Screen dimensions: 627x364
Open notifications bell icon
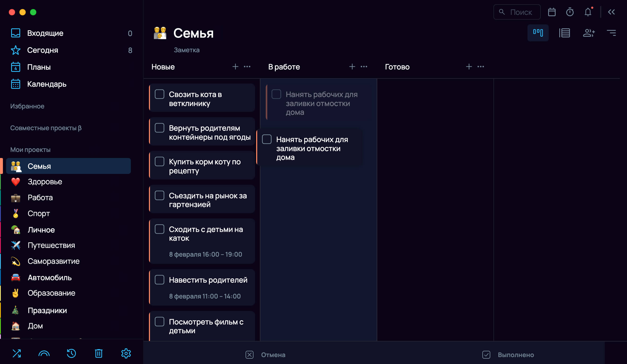588,12
